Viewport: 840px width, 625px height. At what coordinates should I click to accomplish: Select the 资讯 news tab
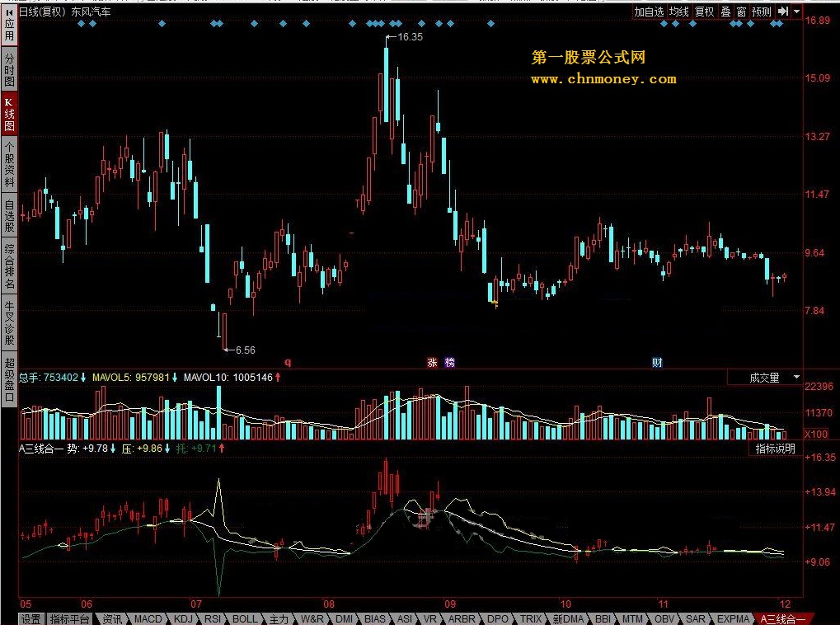coord(112,619)
